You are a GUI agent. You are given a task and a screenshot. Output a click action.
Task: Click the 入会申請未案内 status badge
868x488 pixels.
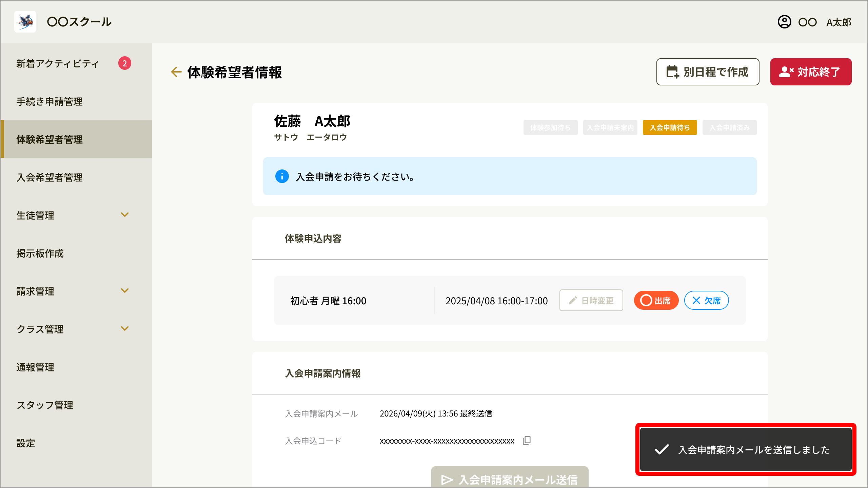pos(610,127)
